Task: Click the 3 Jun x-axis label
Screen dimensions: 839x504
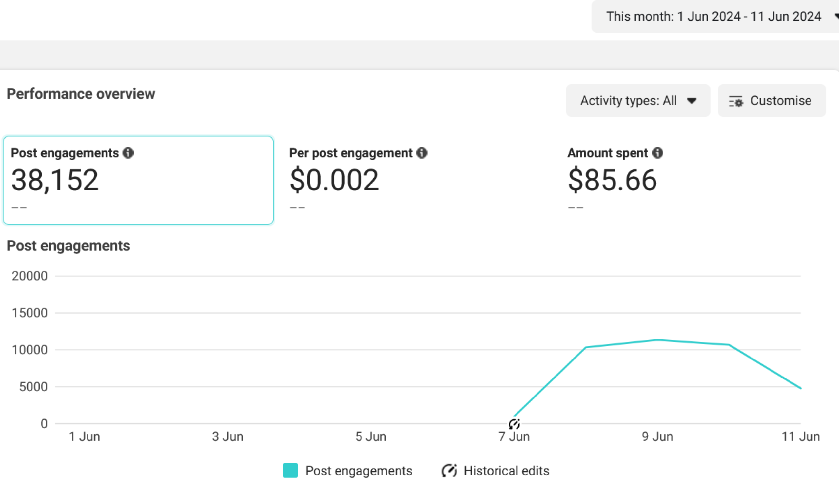Action: 227,437
